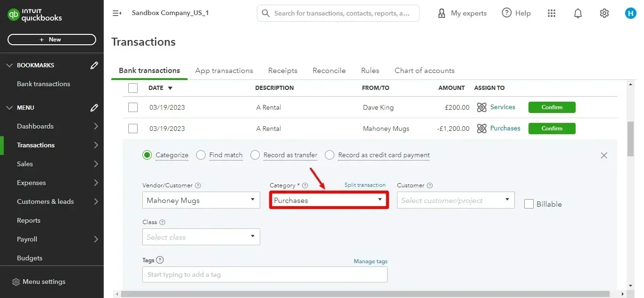Viewport: 644px width, 298px height.
Task: Collapse the BOOKMARKS section
Action: [9, 65]
